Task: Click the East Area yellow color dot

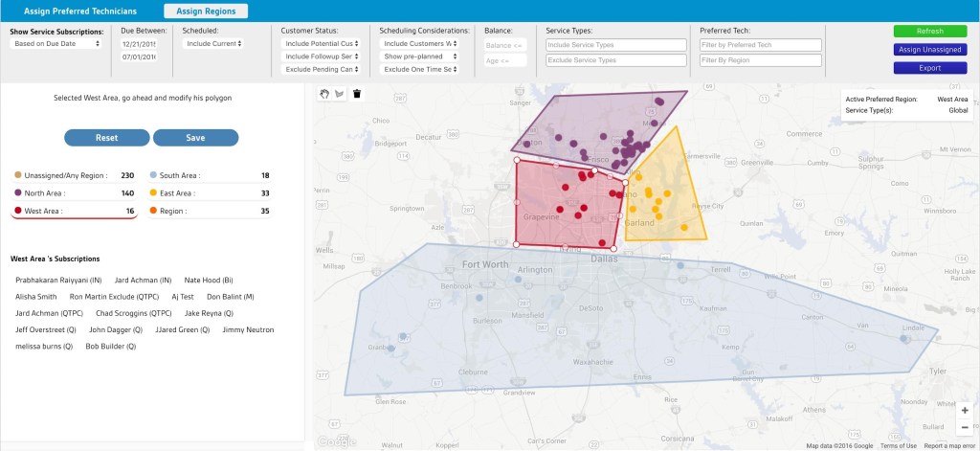Action: click(153, 193)
